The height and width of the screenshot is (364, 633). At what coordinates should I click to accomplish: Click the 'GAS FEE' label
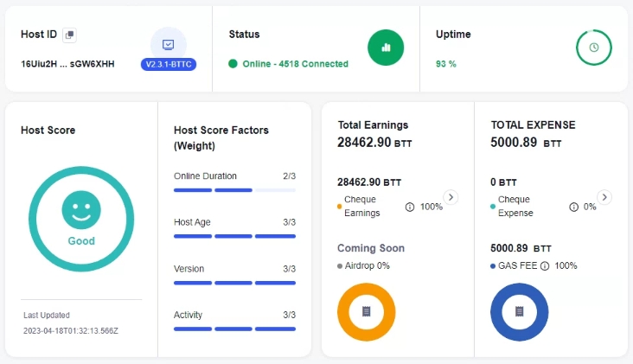(x=517, y=266)
